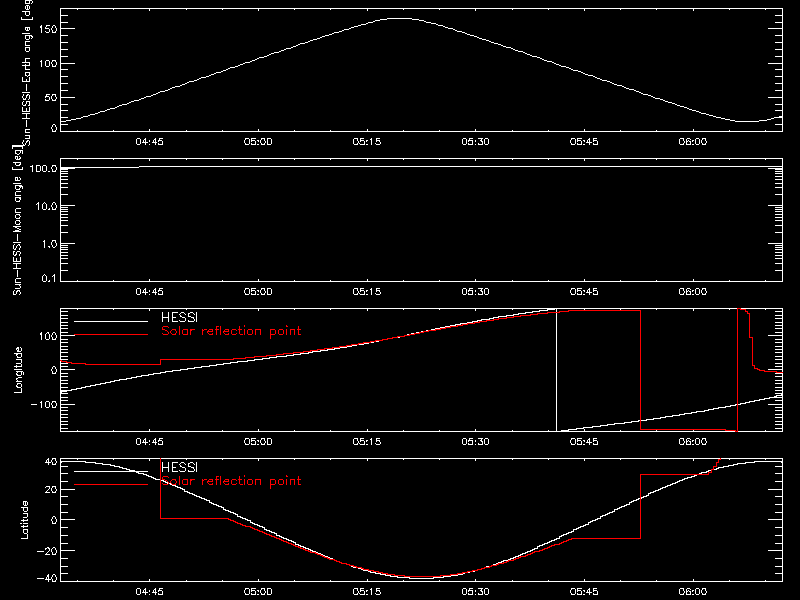Choose 06:00 label under Moon angle plot

tap(693, 292)
